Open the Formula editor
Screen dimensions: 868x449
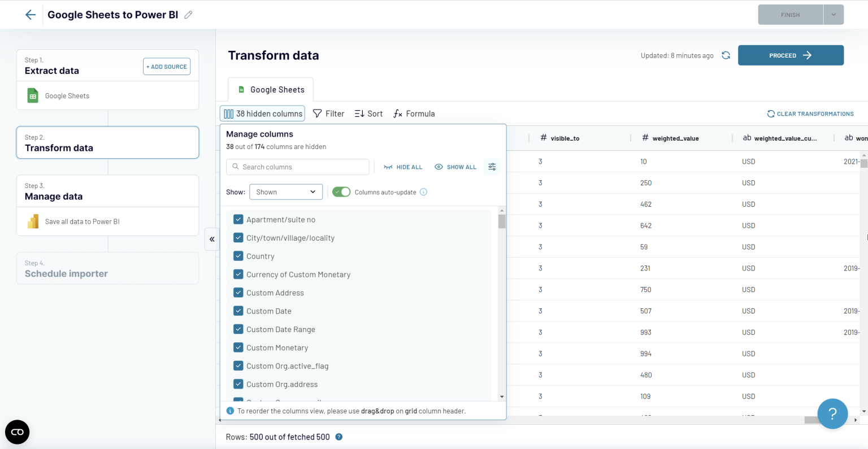[x=414, y=114]
